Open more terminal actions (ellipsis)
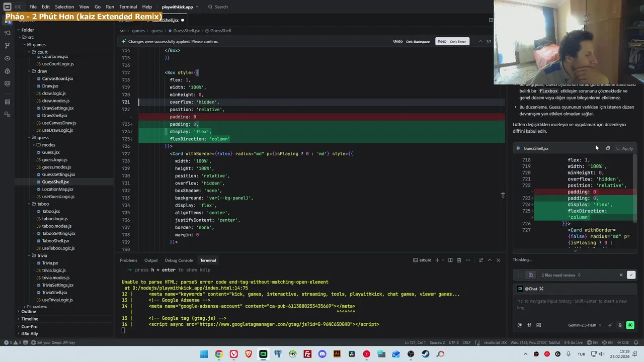 point(468,260)
